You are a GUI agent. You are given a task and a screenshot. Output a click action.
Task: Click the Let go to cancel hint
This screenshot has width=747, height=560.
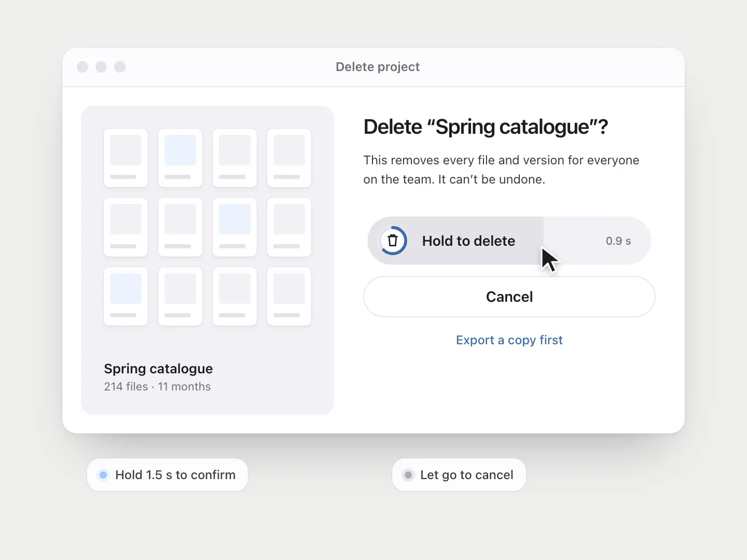459,475
